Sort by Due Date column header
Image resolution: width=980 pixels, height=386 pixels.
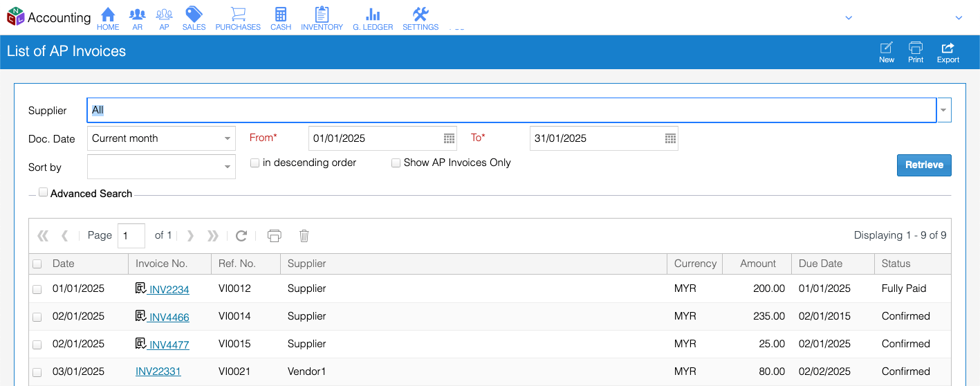tap(833, 264)
